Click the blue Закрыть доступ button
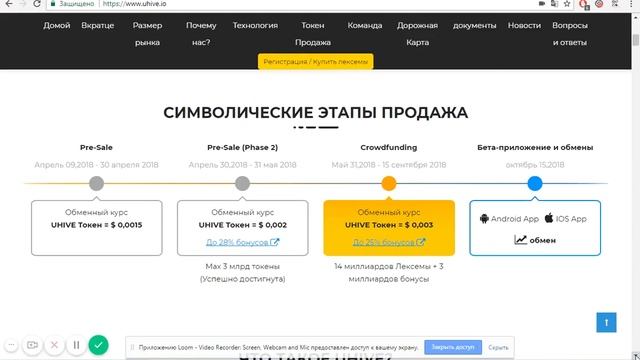 click(x=453, y=347)
